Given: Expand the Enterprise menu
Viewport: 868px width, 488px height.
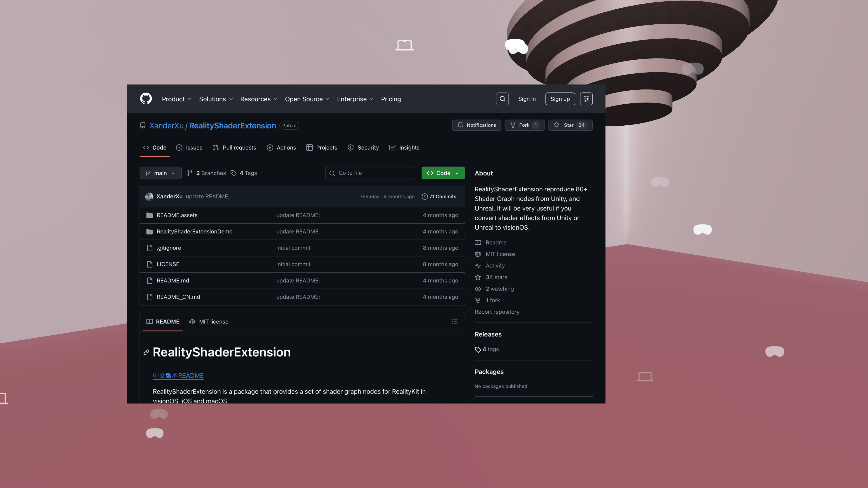Looking at the screenshot, I should point(355,99).
